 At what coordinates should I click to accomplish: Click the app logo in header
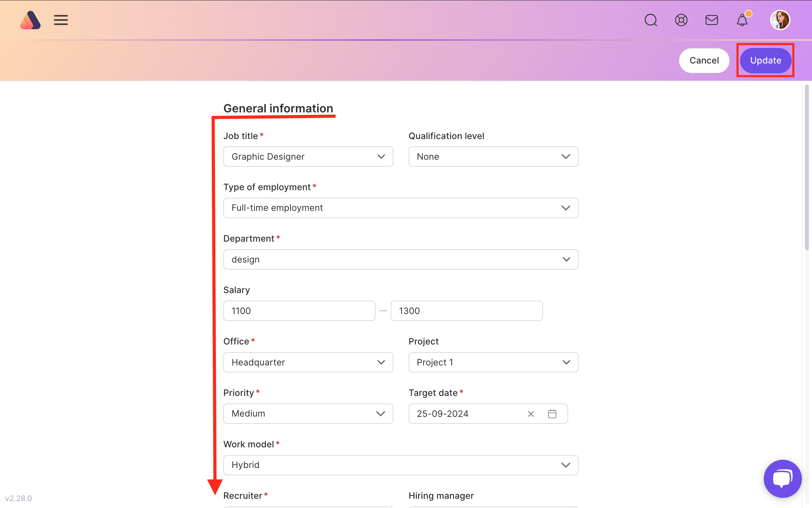click(30, 20)
